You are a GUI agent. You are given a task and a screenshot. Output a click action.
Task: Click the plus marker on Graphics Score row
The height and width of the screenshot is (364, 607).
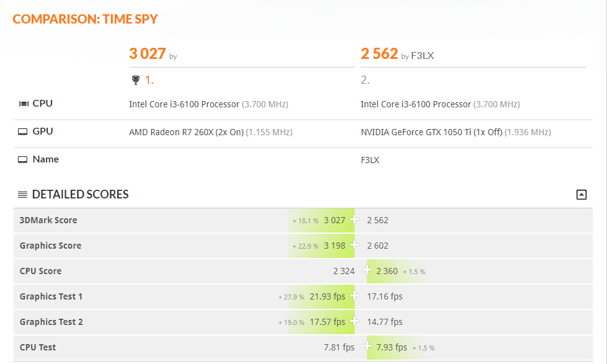click(x=354, y=245)
